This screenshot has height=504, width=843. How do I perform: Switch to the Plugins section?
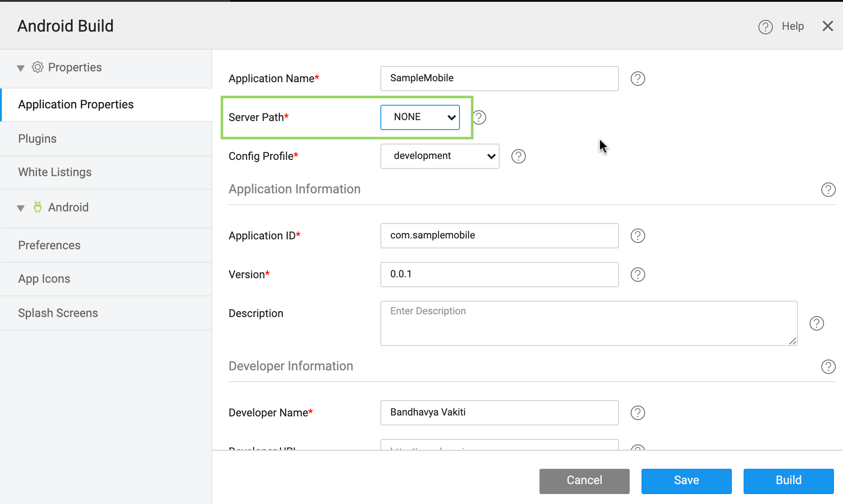pos(37,139)
